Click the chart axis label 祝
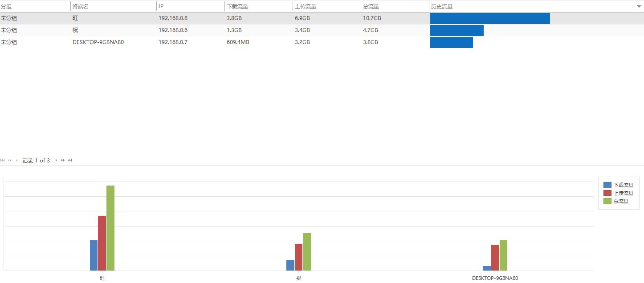The image size is (644, 283). [x=298, y=278]
